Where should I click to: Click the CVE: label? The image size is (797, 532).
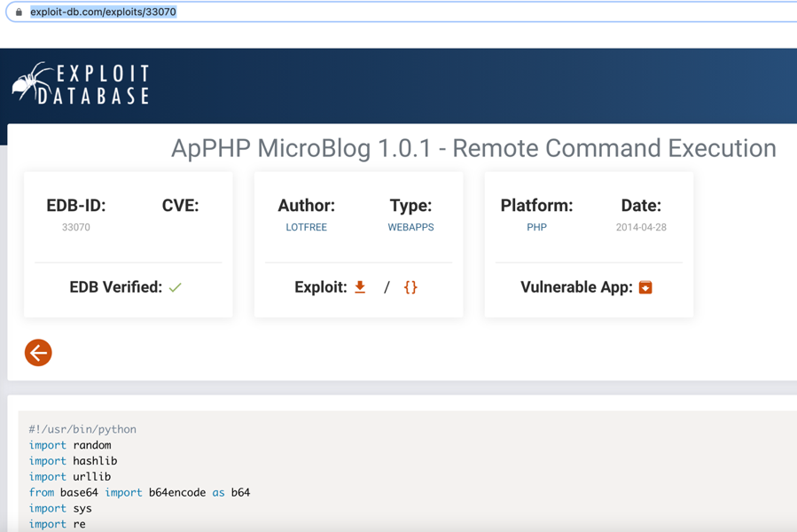click(181, 206)
